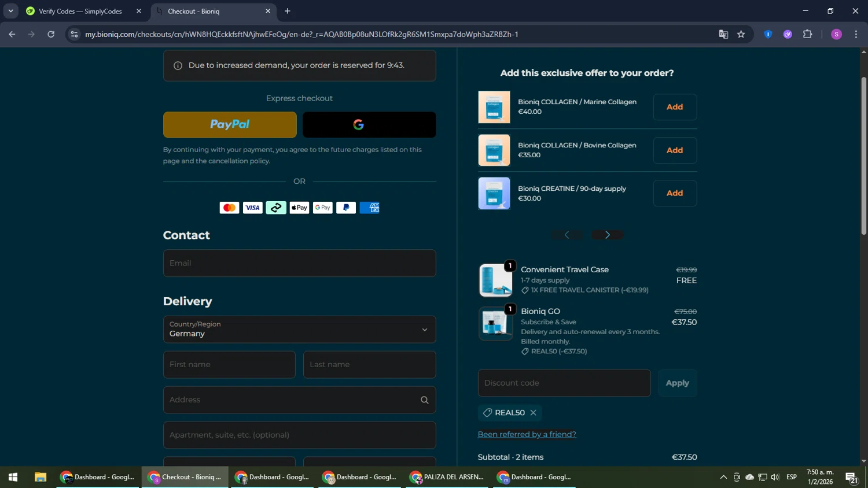Show hidden system tray icons
Viewport: 868px width, 488px height.
[723, 477]
